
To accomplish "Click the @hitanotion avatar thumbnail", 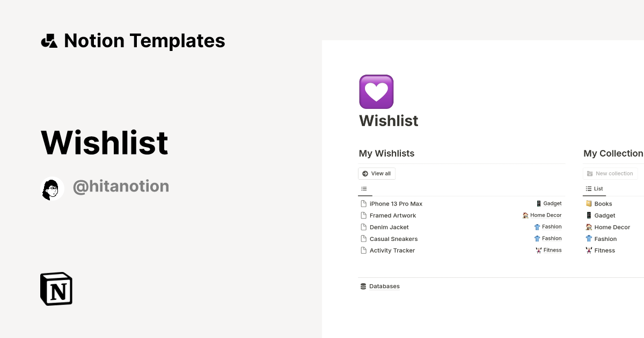I will click(x=52, y=188).
